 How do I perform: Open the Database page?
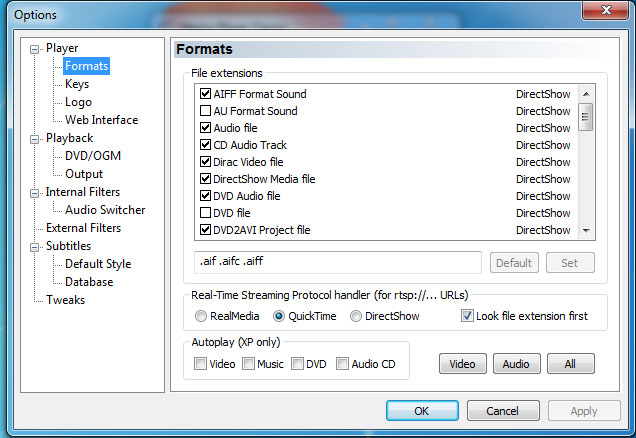coord(89,282)
